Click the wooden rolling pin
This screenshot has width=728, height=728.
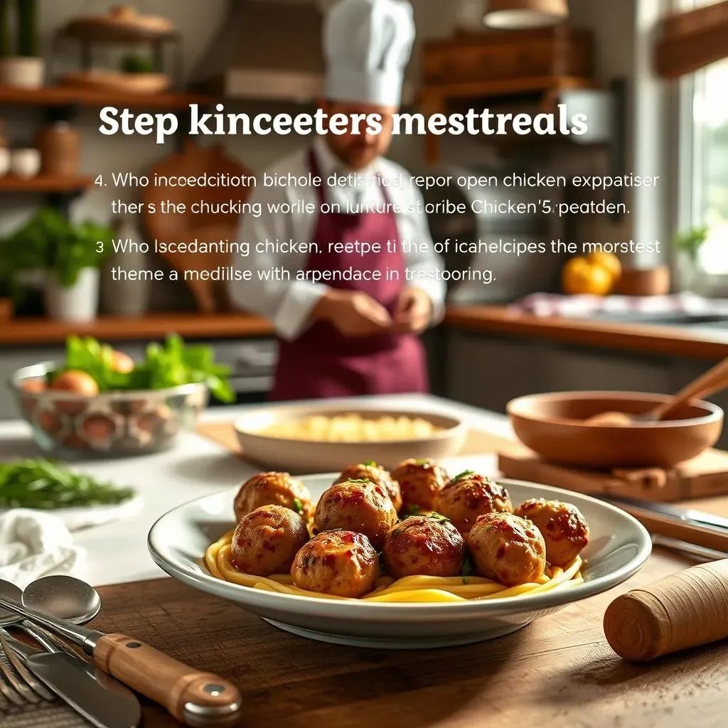[667, 611]
